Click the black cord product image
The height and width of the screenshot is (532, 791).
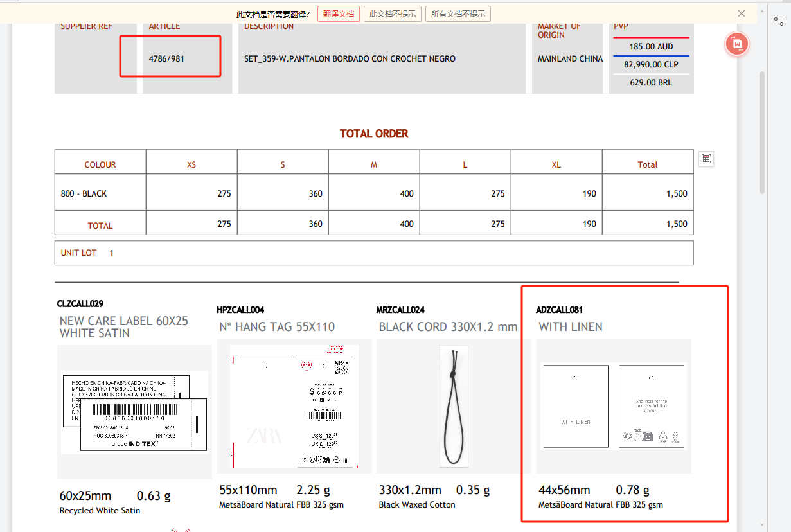[x=454, y=406]
